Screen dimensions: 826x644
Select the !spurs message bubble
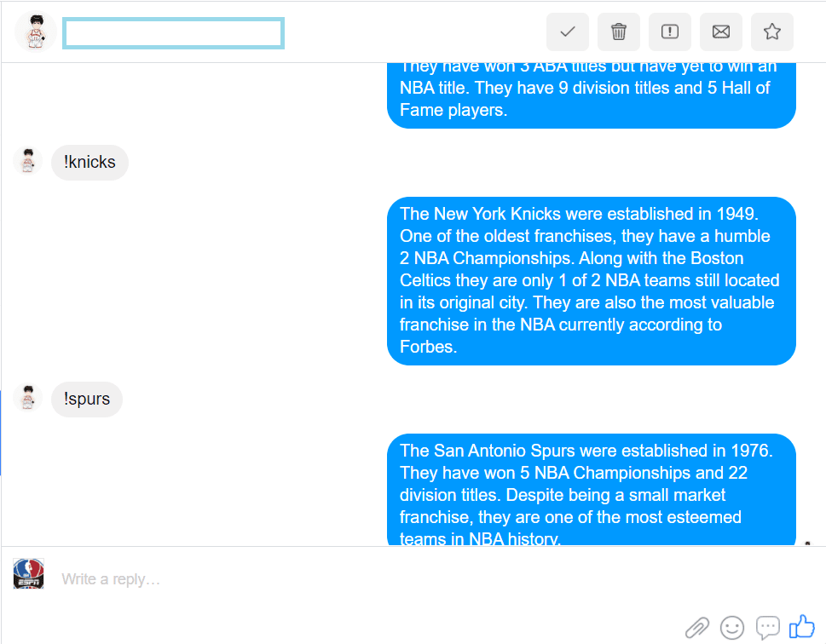(87, 399)
